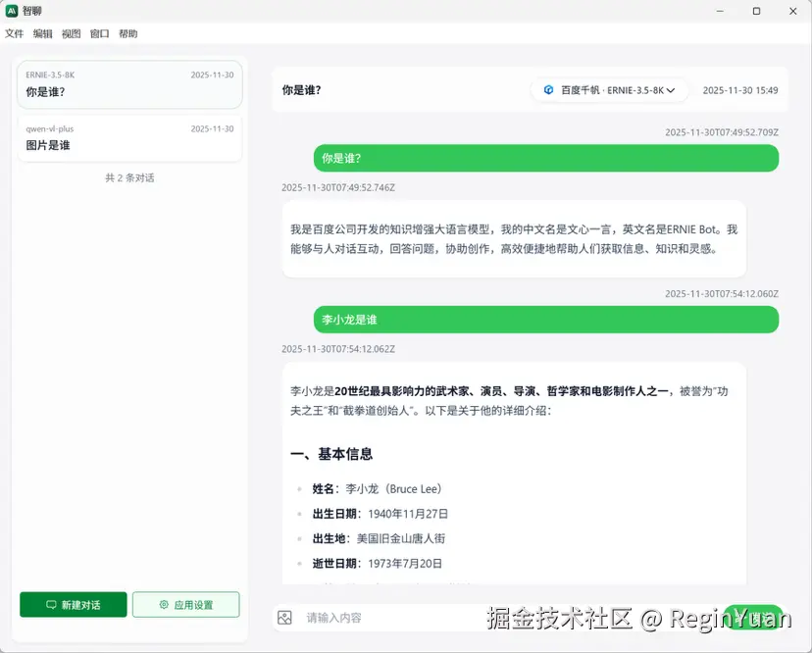Open application settings via 应用设置
The image size is (812, 653).
[186, 604]
